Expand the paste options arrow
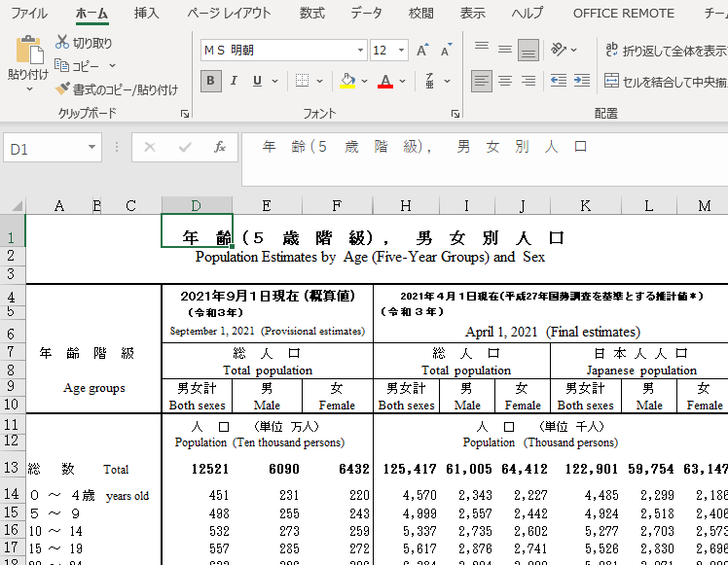 click(29, 88)
